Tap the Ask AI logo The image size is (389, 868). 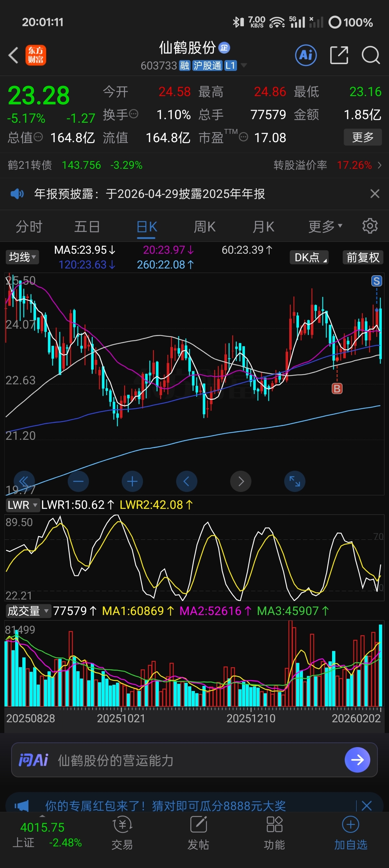33,760
